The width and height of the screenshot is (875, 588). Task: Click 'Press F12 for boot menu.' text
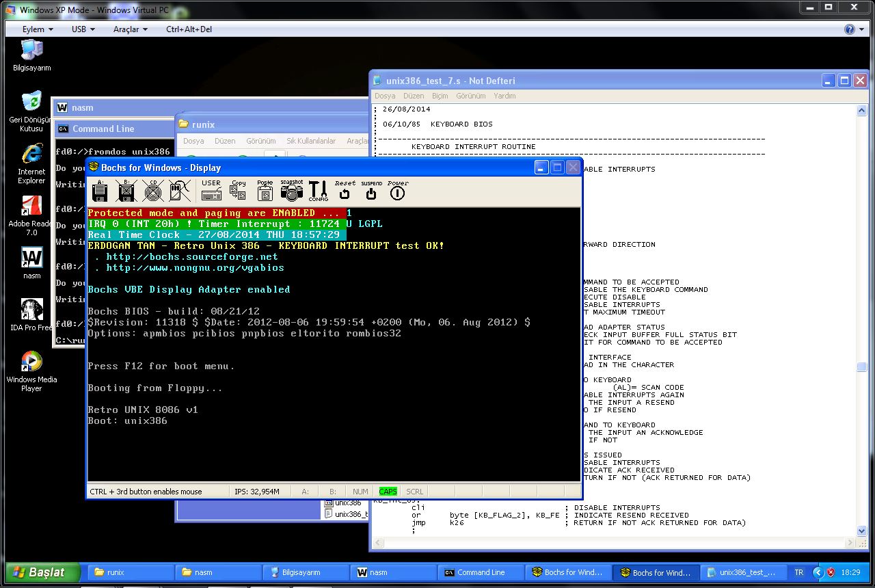pyautogui.click(x=161, y=366)
